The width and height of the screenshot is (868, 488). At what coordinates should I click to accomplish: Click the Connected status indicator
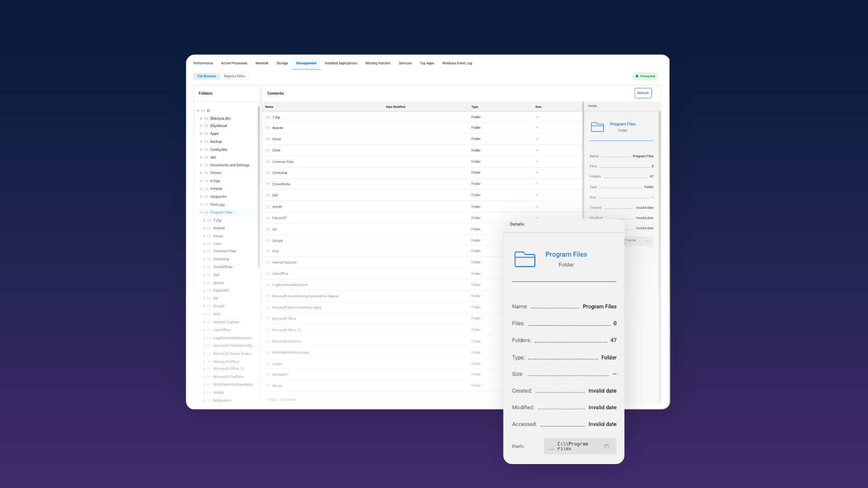click(x=645, y=76)
